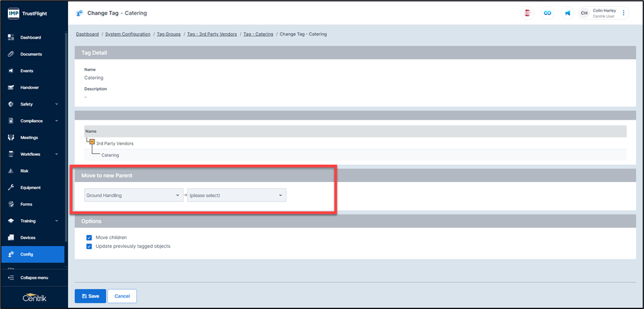Viewport: 644px width, 309px height.
Task: Click the Devices sidebar icon
Action: point(11,238)
